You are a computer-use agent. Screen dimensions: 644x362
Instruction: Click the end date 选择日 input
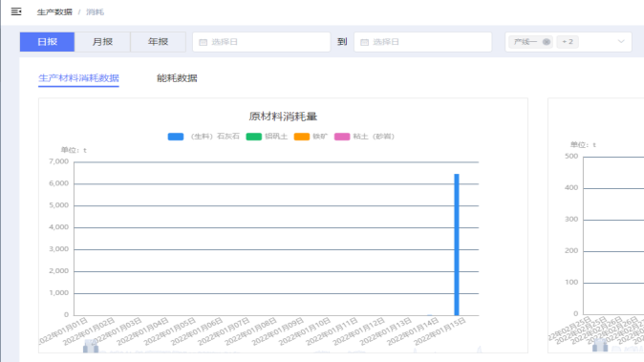point(423,42)
